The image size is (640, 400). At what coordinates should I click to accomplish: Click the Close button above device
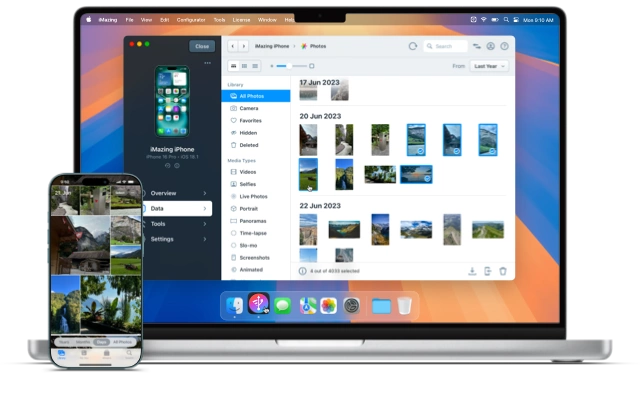click(x=202, y=46)
